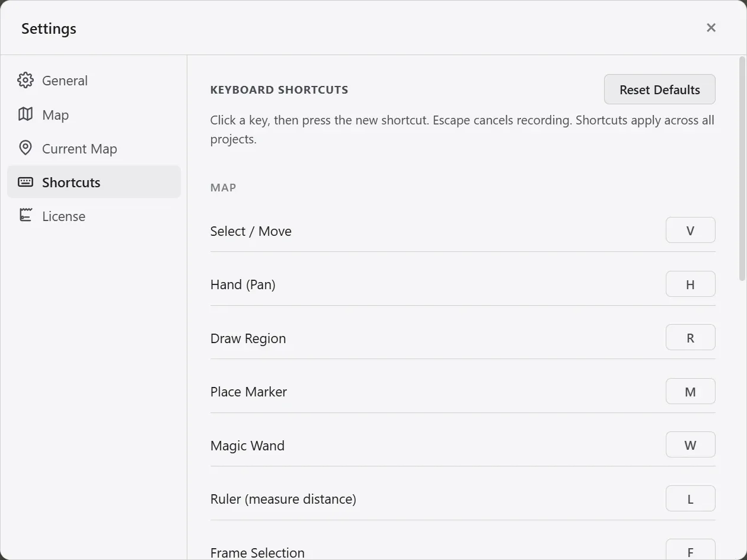Click the "Magic Wand" label
747x560 pixels.
(x=247, y=446)
